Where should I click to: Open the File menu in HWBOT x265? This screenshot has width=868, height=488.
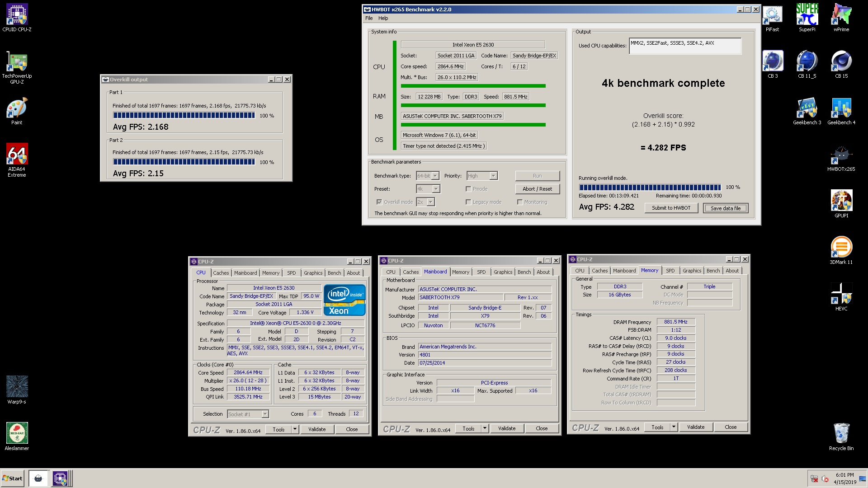[369, 18]
